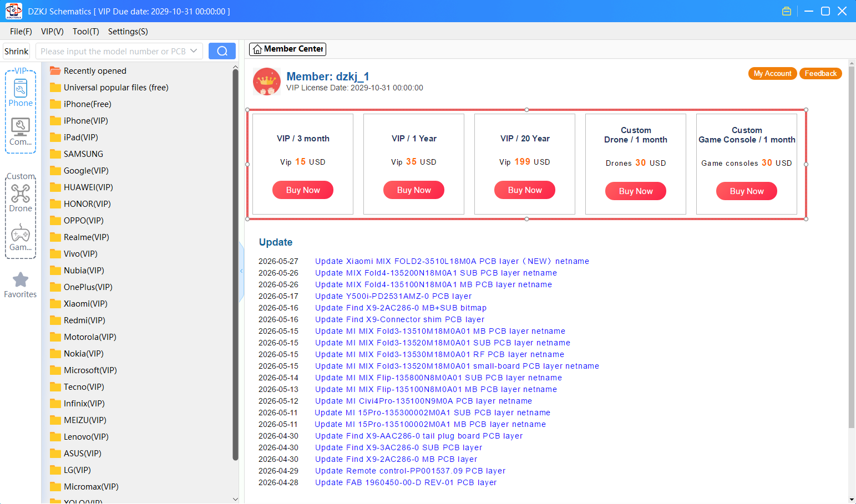Click the yellow toolbox icon in title bar
Image resolution: width=856 pixels, height=504 pixels.
[786, 11]
